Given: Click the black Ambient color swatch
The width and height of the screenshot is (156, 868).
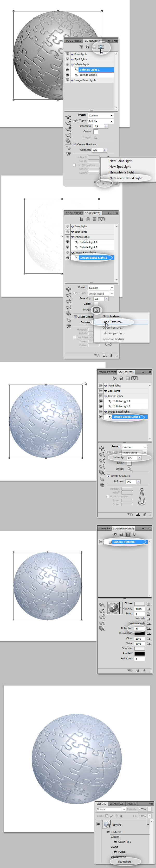Looking at the screenshot, I should (140, 653).
